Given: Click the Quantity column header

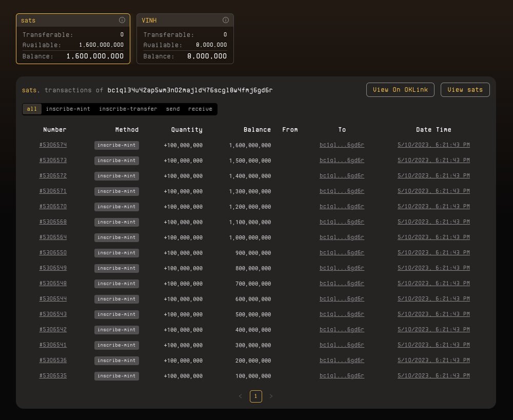Looking at the screenshot, I should (x=187, y=130).
